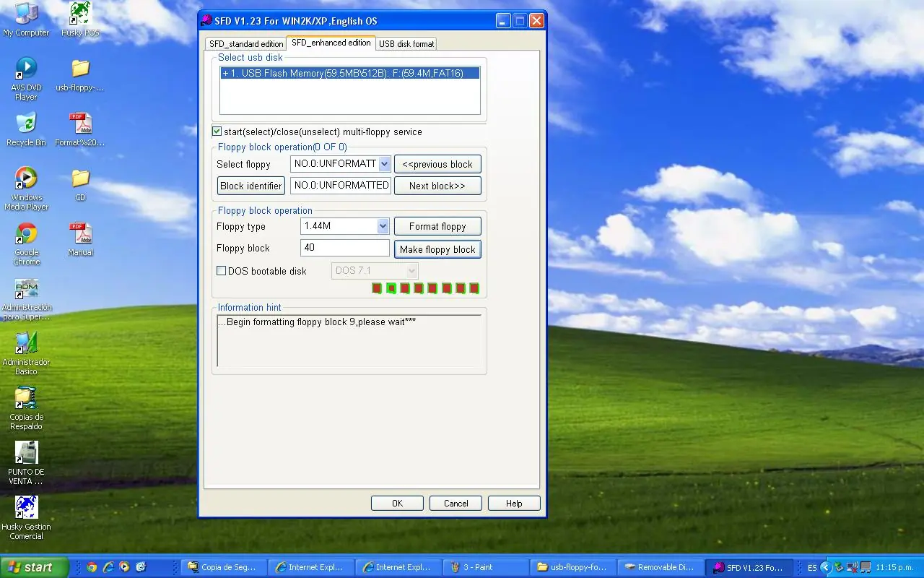Click the Floppy block number field
Viewport: 924px width, 578px height.
[x=345, y=248]
